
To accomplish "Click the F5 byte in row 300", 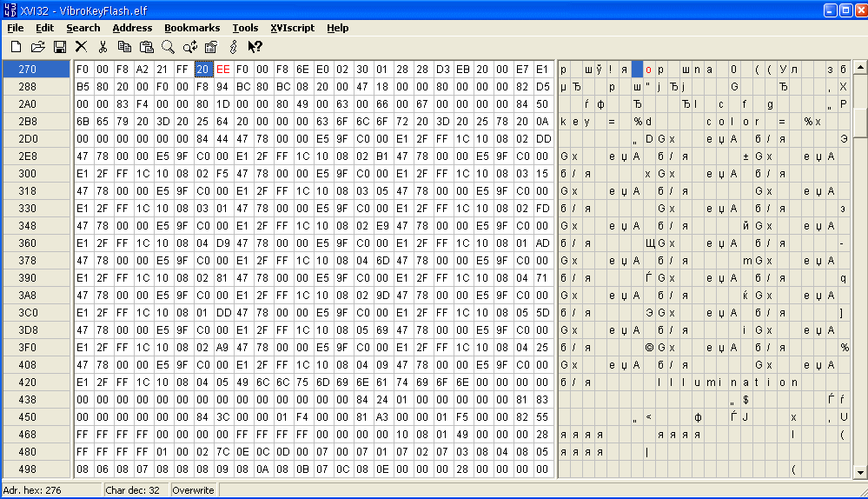I will (x=222, y=173).
